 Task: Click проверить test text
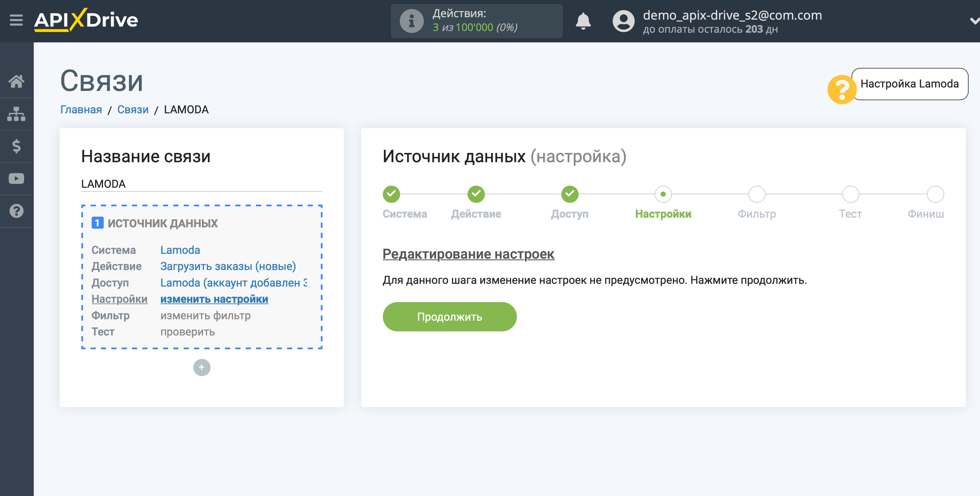(x=187, y=332)
